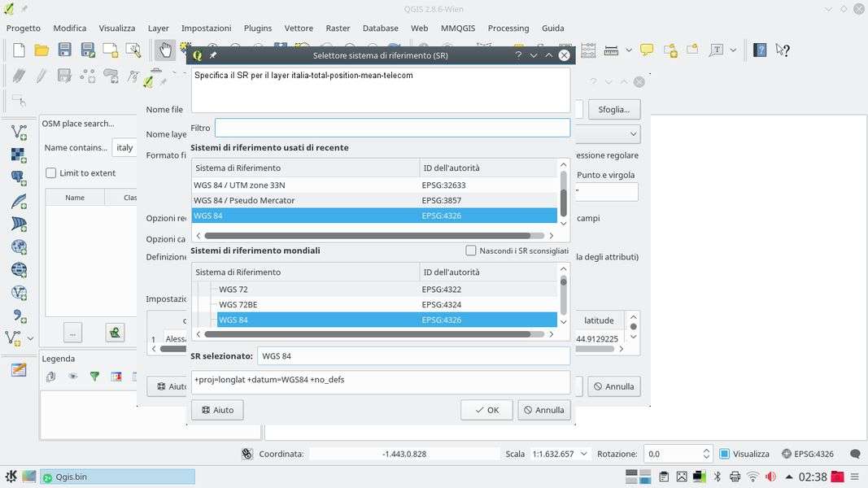Click the yellow Map tips bubble icon
Screen dimensions: 868x488
(x=647, y=50)
